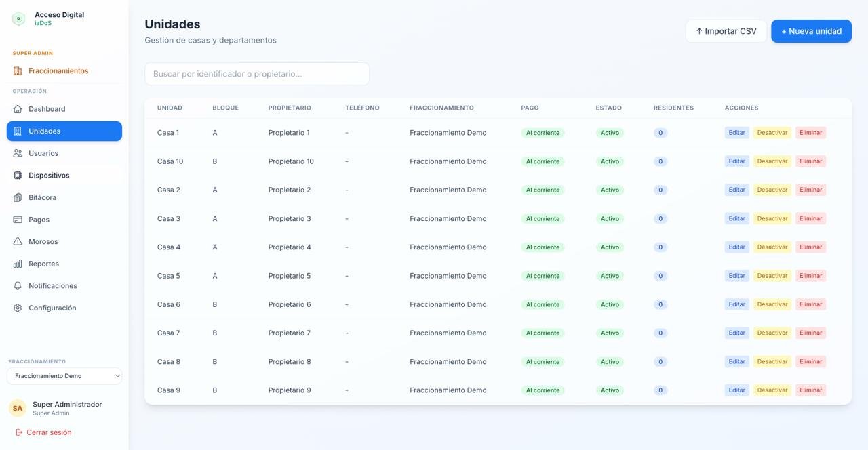Click Cerrar sesión logout link
The image size is (868, 450).
(48, 432)
